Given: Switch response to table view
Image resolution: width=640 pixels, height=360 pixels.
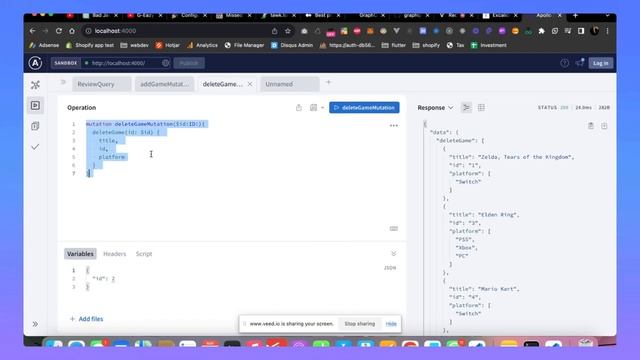Looking at the screenshot, I should [481, 108].
